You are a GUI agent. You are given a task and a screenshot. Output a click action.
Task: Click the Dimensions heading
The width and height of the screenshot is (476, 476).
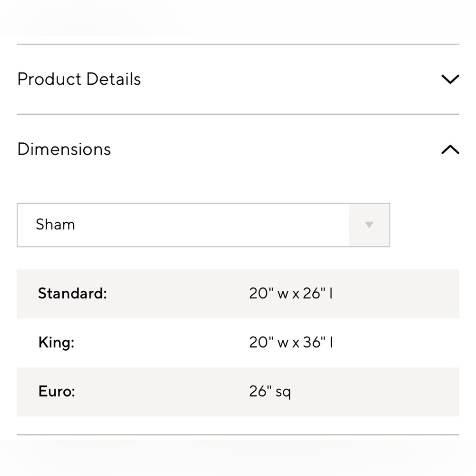64,149
